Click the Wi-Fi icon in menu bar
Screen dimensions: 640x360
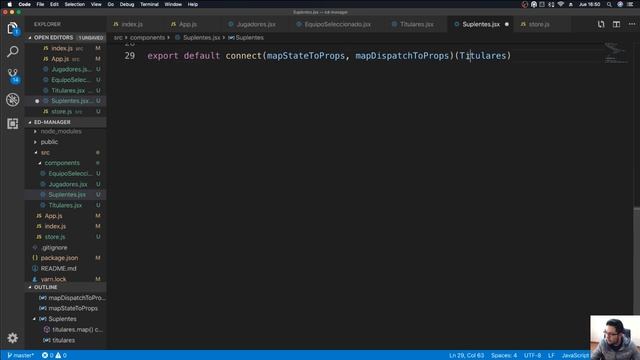coord(561,4)
